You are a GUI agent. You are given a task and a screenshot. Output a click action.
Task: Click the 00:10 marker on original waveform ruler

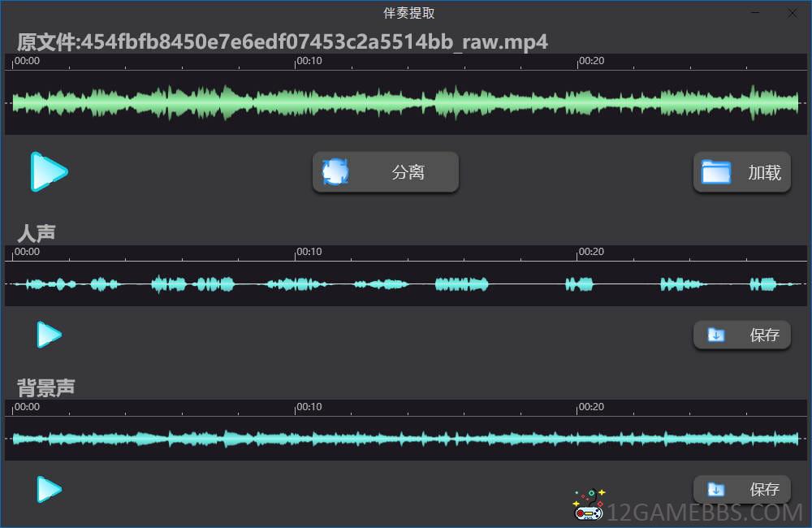coord(309,61)
